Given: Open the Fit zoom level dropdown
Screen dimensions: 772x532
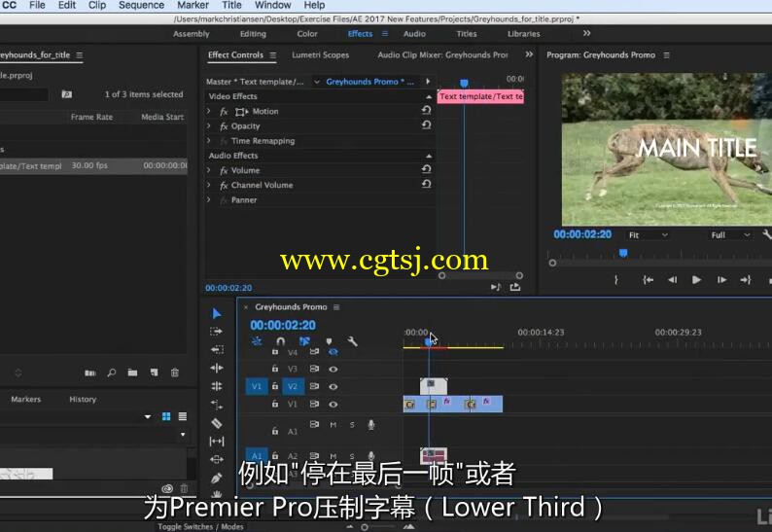Looking at the screenshot, I should pos(649,235).
